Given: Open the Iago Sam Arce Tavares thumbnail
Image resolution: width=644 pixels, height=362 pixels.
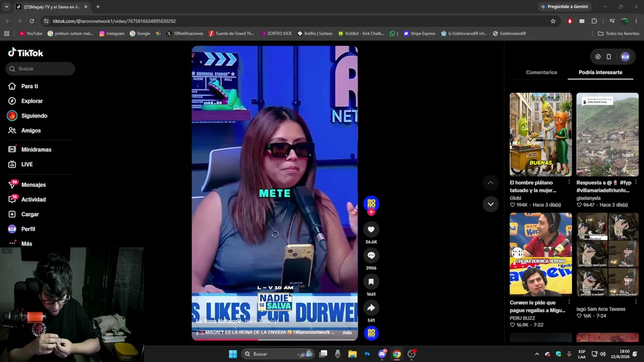Looking at the screenshot, I should coord(607,254).
